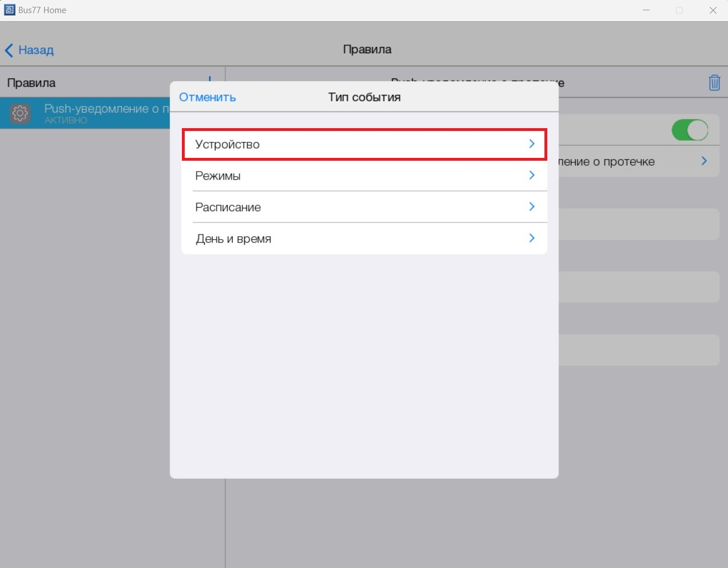Click the back chevron next to Назад
Image resolution: width=728 pixels, height=568 pixels.
pos(9,50)
